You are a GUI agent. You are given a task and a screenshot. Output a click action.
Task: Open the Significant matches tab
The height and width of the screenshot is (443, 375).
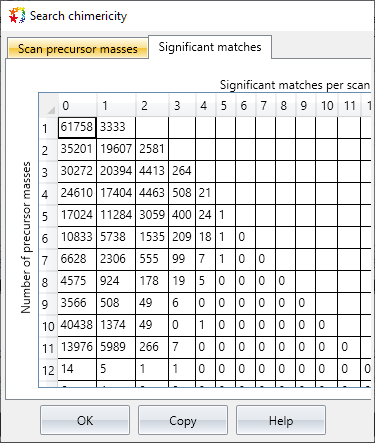pos(210,47)
